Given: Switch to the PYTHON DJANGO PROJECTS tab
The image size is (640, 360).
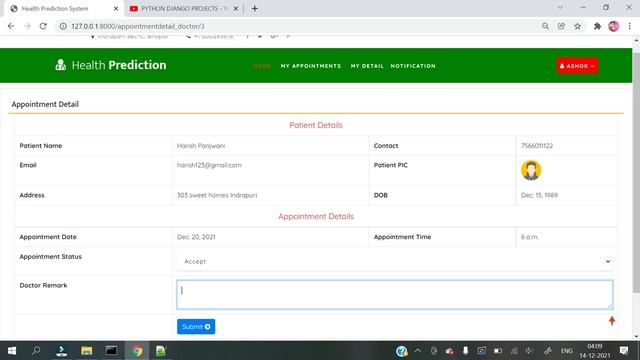Looking at the screenshot, I should pos(184,9).
